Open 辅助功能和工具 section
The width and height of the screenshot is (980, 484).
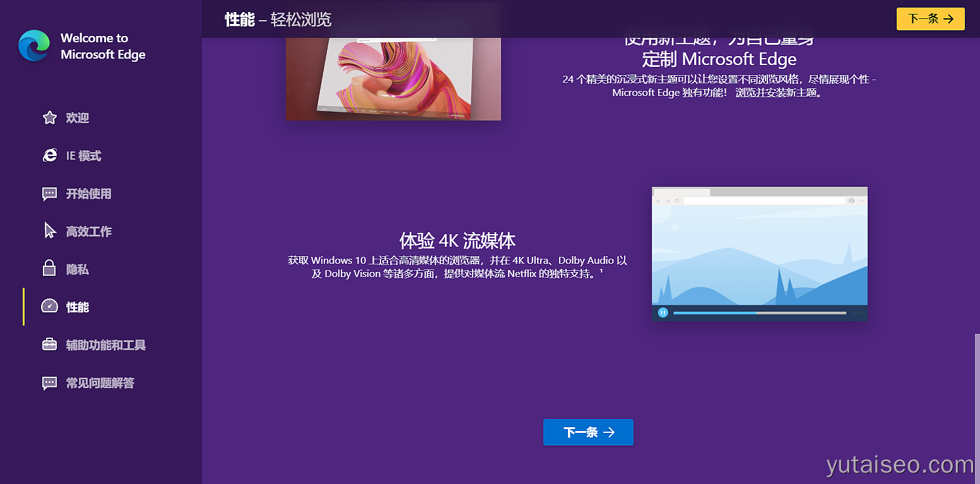[x=106, y=345]
